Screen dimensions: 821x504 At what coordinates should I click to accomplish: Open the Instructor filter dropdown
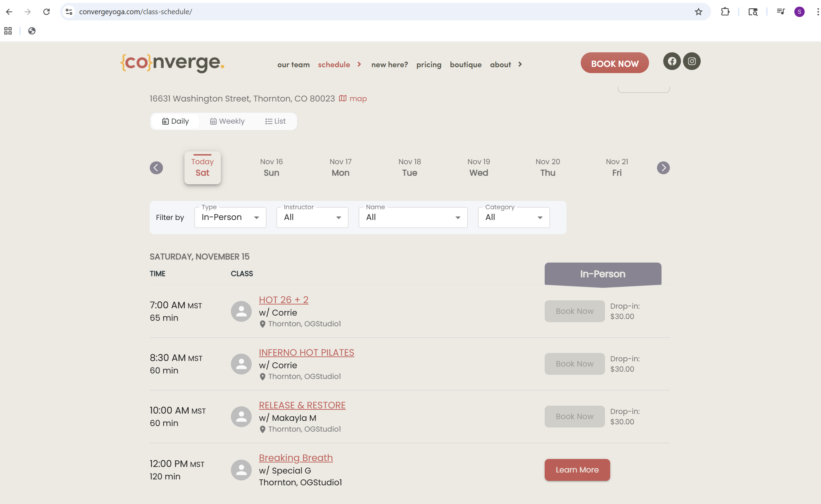pyautogui.click(x=312, y=218)
